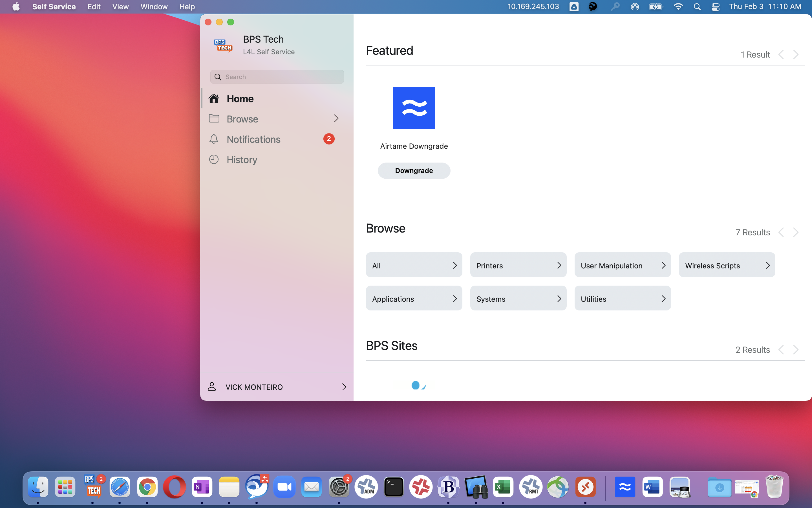Open the Printers category
The width and height of the screenshot is (812, 508).
[518, 265]
